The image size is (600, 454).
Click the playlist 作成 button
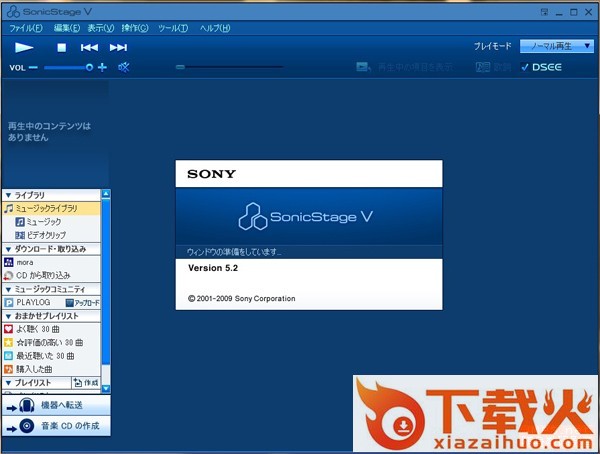coord(86,383)
